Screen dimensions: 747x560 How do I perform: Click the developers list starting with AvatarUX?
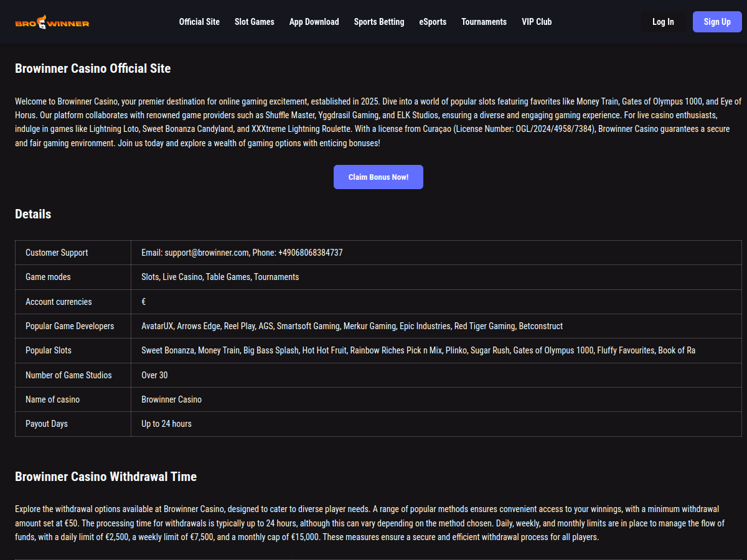[352, 326]
